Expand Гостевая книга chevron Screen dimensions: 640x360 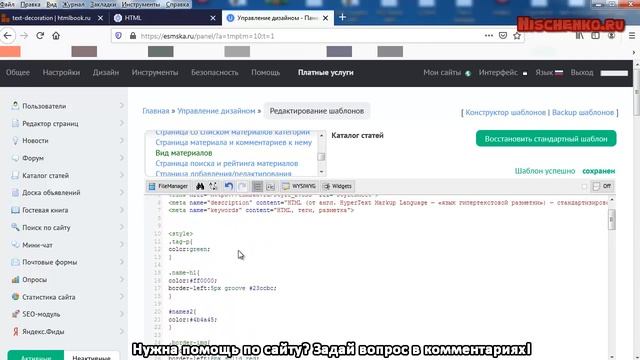121,210
